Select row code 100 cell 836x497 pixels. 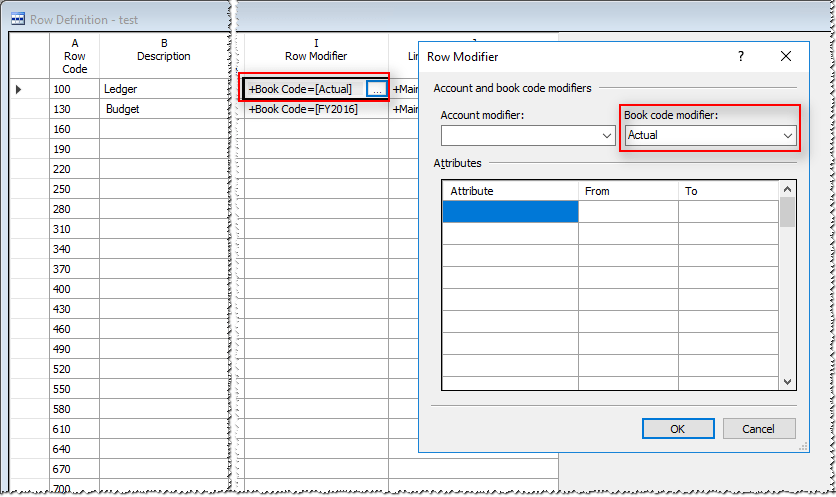(x=75, y=89)
